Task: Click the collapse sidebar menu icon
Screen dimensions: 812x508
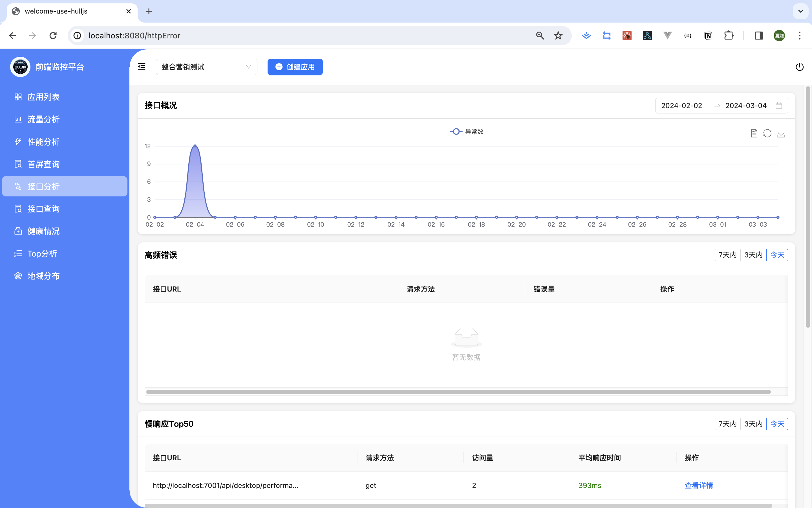Action: click(142, 67)
